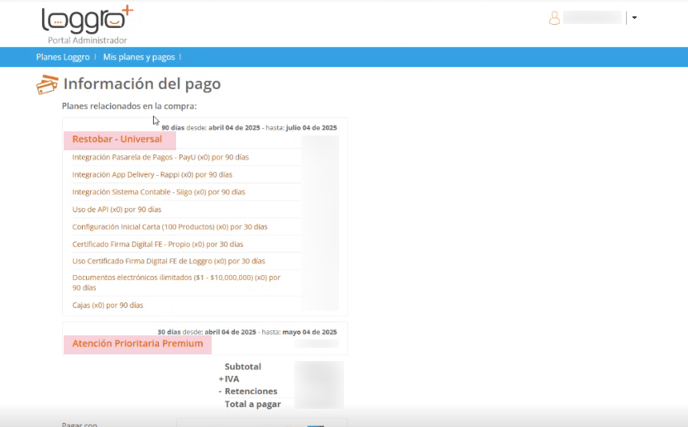Click the payment cards icon beside heading
The width and height of the screenshot is (688, 427).
pos(46,85)
